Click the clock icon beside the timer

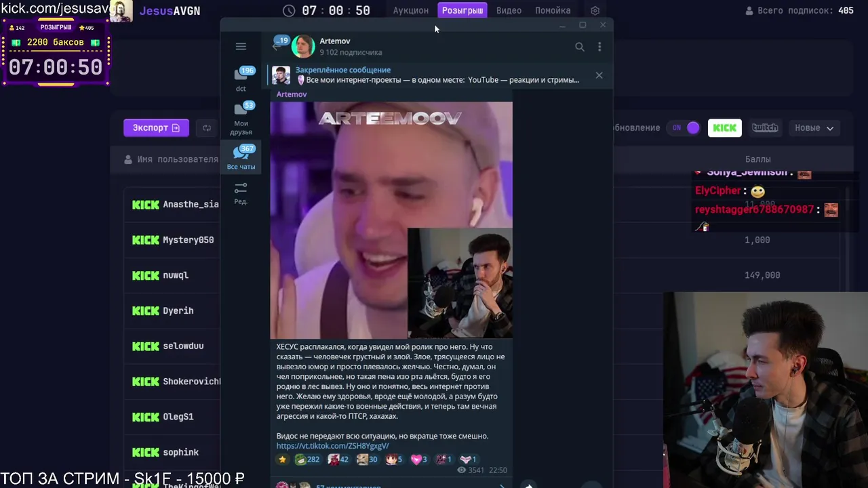289,11
